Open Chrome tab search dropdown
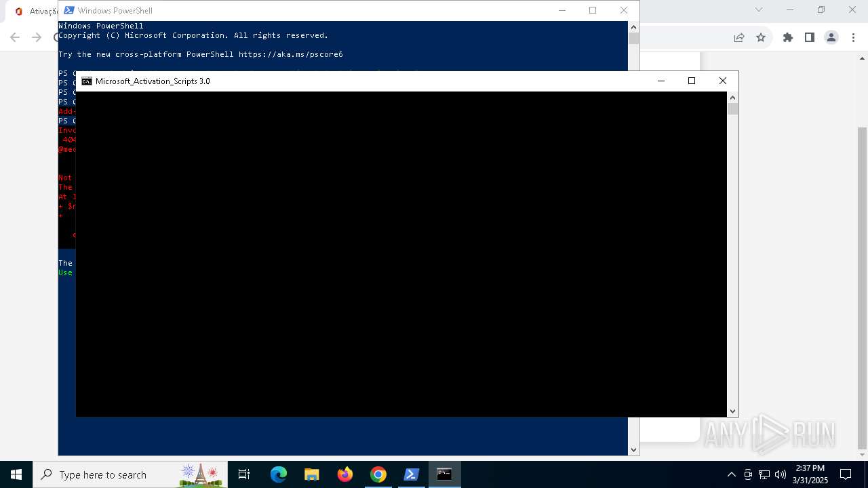The image size is (868, 488). click(759, 9)
